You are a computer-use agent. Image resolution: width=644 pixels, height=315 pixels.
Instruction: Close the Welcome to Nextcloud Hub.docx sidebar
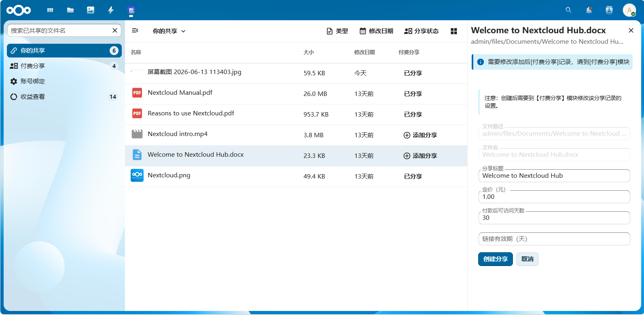point(631,30)
